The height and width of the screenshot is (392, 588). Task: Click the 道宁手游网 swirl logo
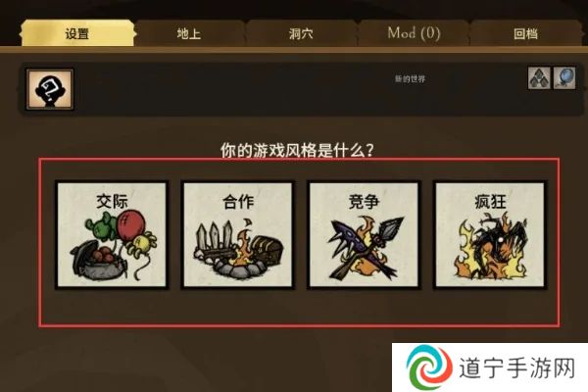(x=430, y=367)
